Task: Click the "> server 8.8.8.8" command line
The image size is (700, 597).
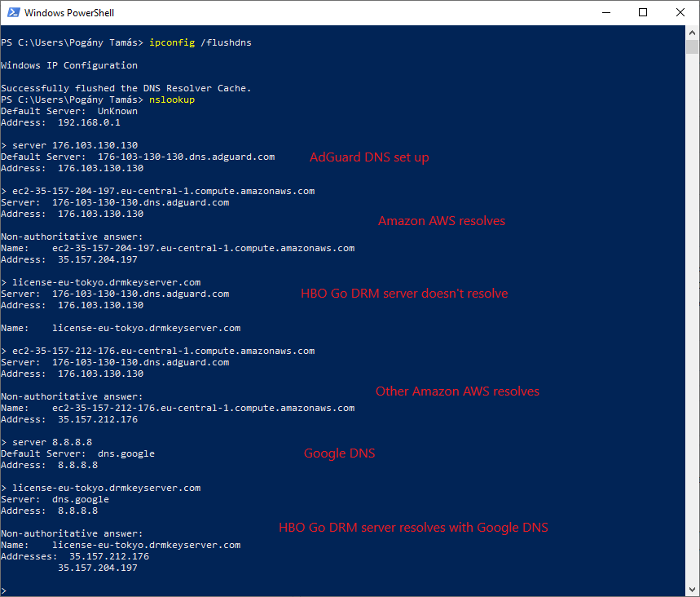Action: coord(46,442)
